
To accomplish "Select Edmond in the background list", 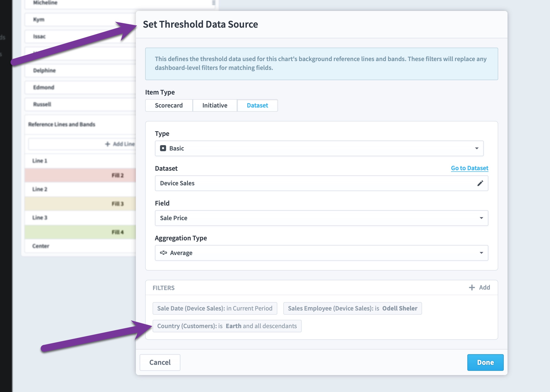I will point(80,87).
